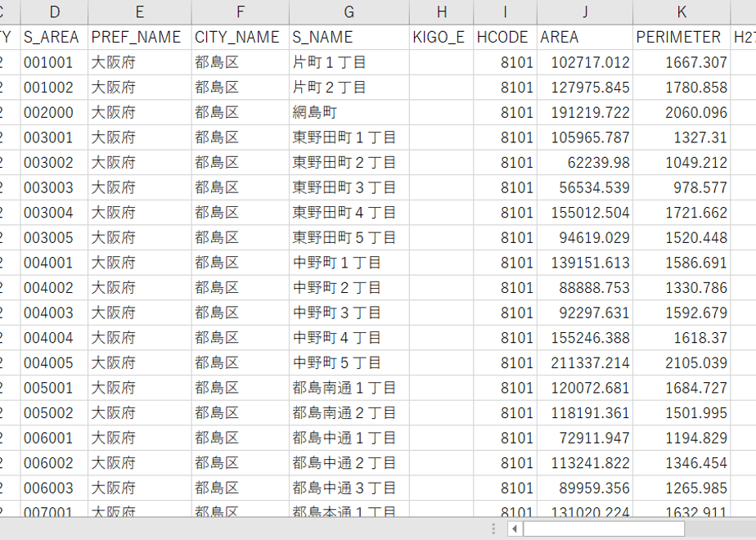756x540 pixels.
Task: Select column D header
Action: point(54,11)
